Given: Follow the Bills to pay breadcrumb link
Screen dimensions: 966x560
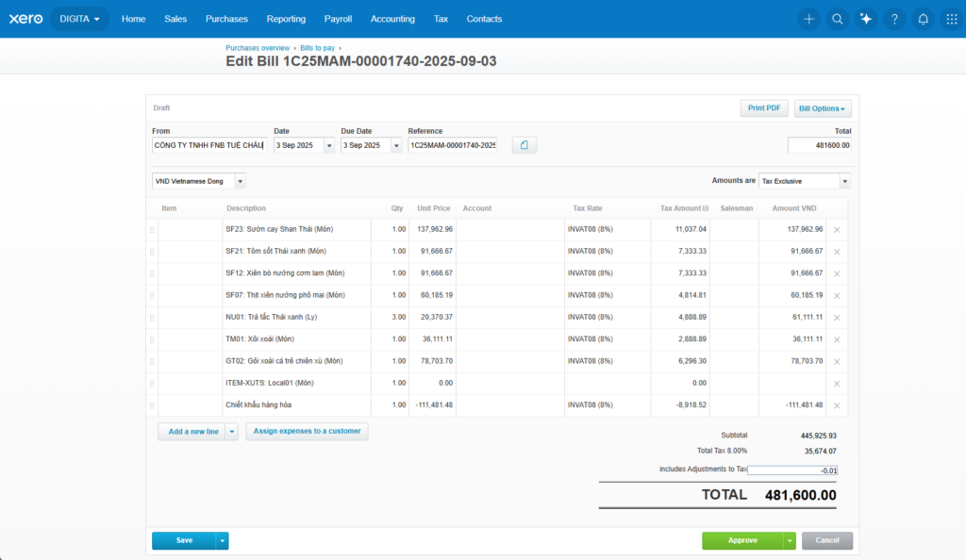Looking at the screenshot, I should click(317, 47).
